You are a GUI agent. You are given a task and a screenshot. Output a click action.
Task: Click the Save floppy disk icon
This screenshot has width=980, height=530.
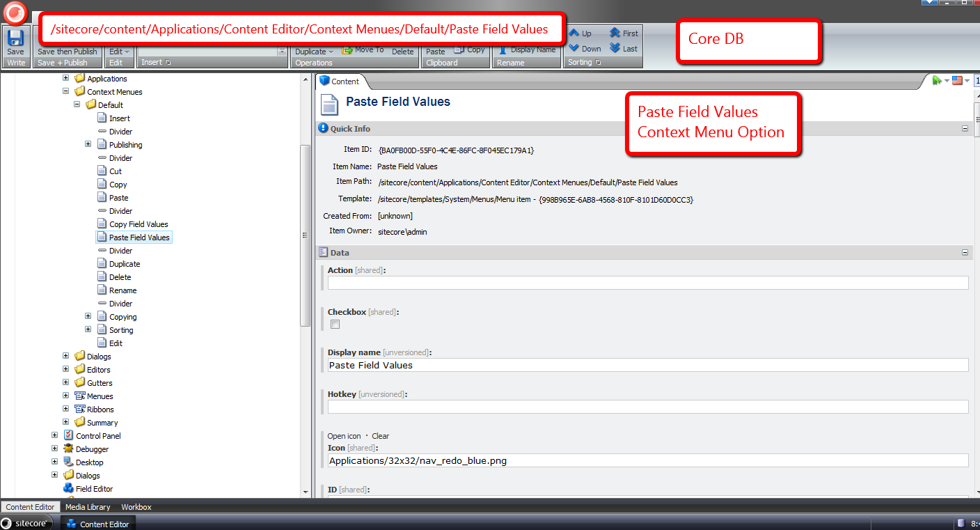pyautogui.click(x=15, y=38)
